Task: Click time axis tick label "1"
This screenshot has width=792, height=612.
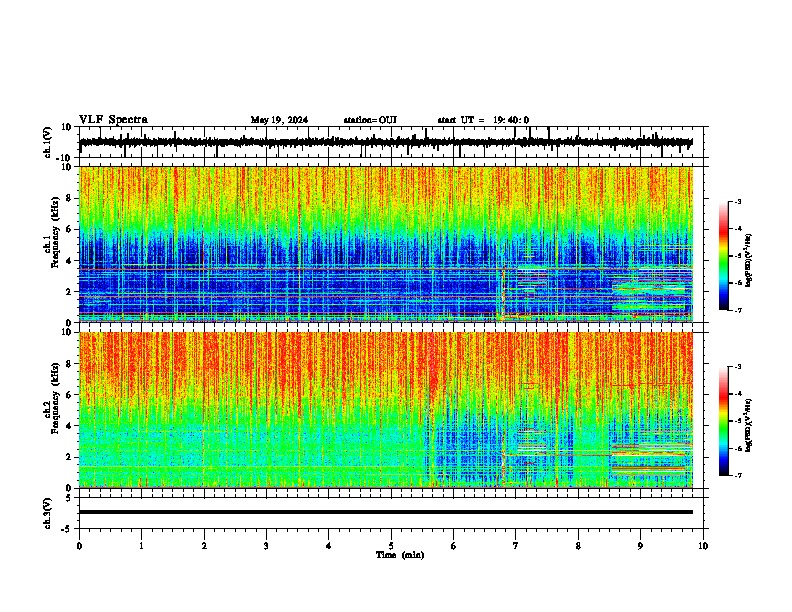Action: (141, 546)
